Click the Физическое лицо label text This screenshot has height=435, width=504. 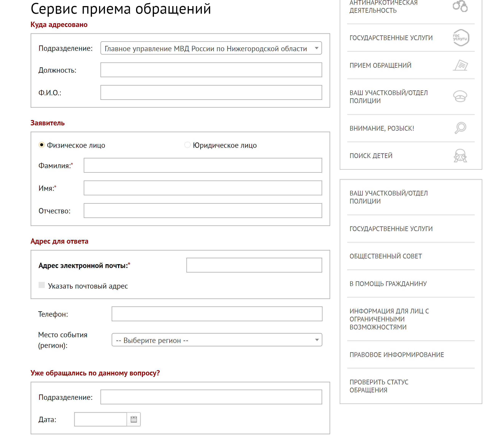pyautogui.click(x=76, y=145)
